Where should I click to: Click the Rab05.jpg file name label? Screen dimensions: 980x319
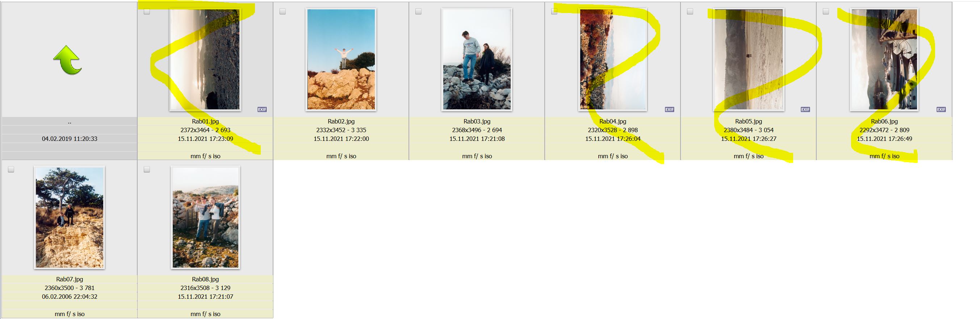pyautogui.click(x=748, y=121)
